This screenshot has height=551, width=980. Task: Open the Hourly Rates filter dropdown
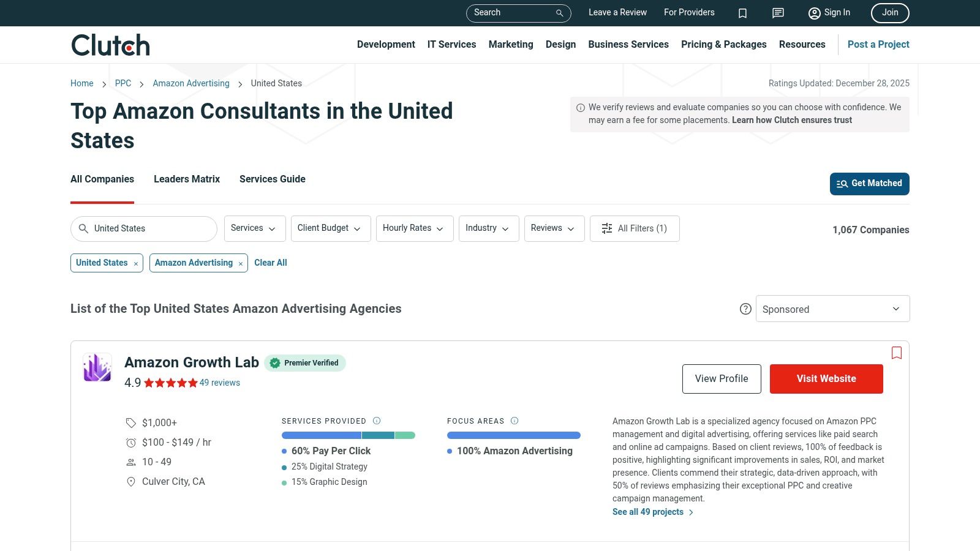pos(415,228)
